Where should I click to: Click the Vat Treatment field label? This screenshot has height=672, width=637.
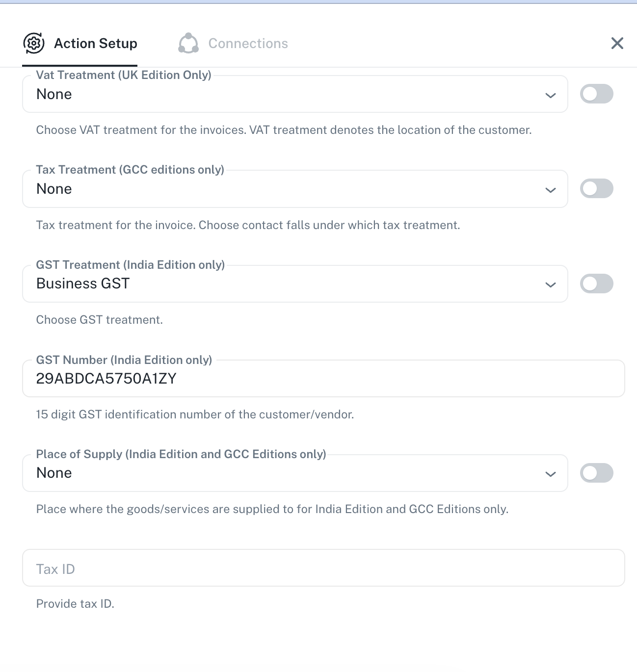124,75
